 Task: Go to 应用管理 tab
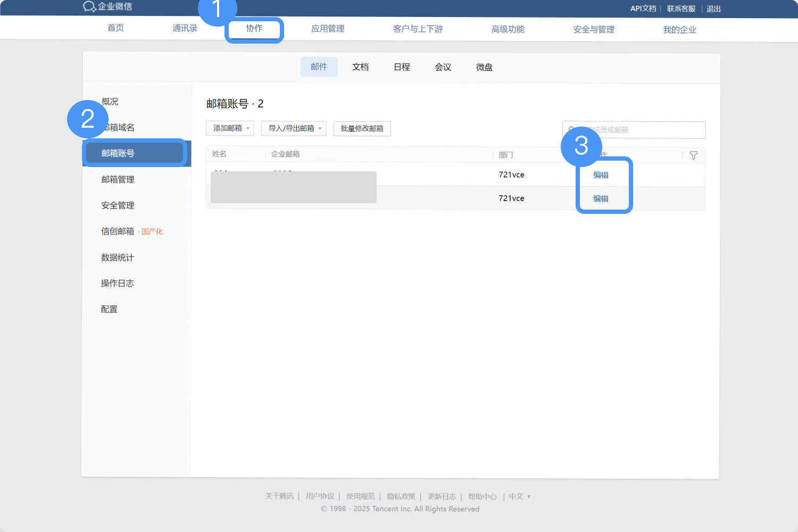pos(328,29)
